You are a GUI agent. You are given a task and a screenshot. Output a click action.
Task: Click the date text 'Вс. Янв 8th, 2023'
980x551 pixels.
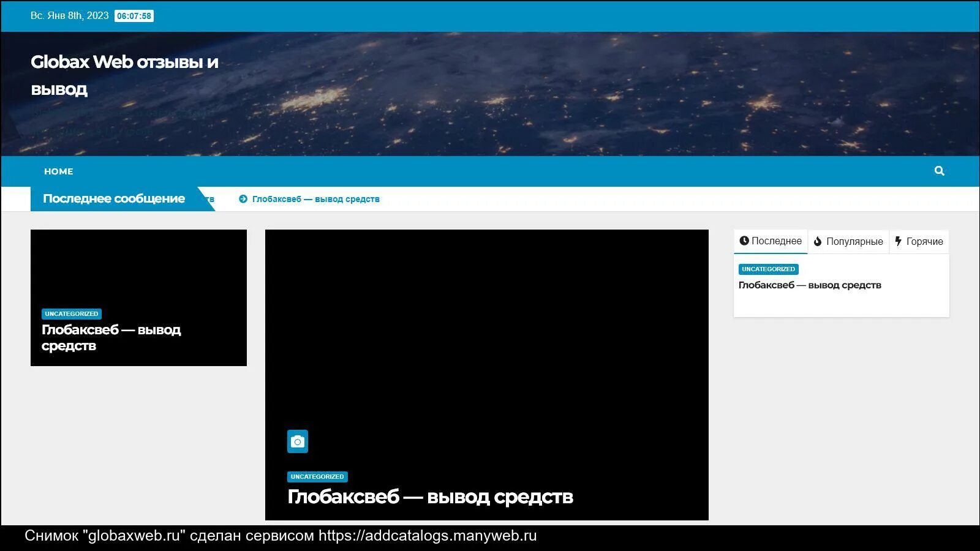pos(70,16)
